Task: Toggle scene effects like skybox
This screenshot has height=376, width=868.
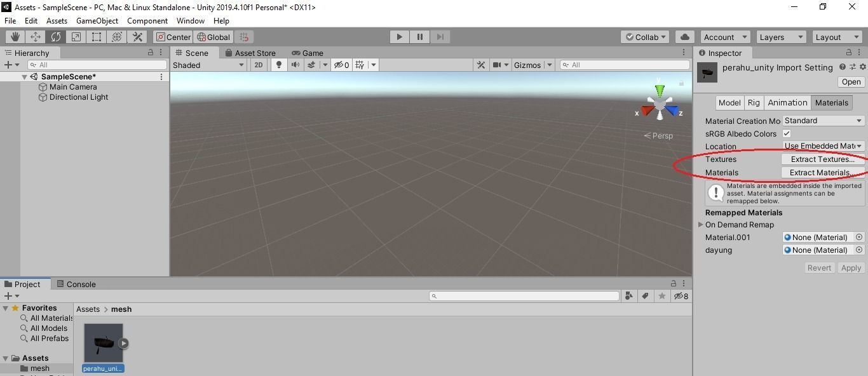Action: coord(311,65)
